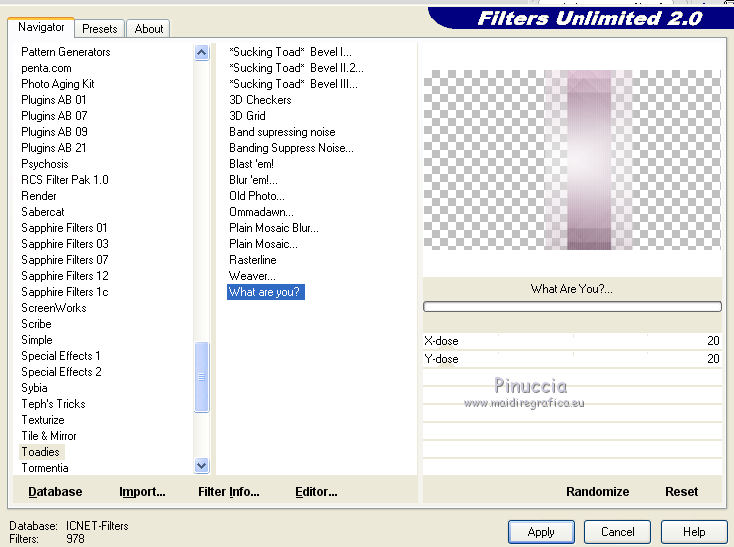The width and height of the screenshot is (734, 547).
Task: Click the Cancel button
Action: tap(617, 532)
